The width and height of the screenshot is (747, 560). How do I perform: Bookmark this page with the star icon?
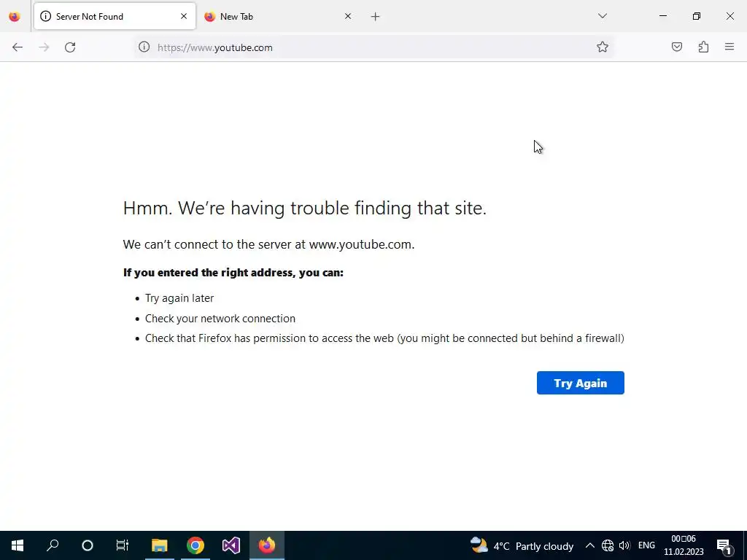[602, 47]
